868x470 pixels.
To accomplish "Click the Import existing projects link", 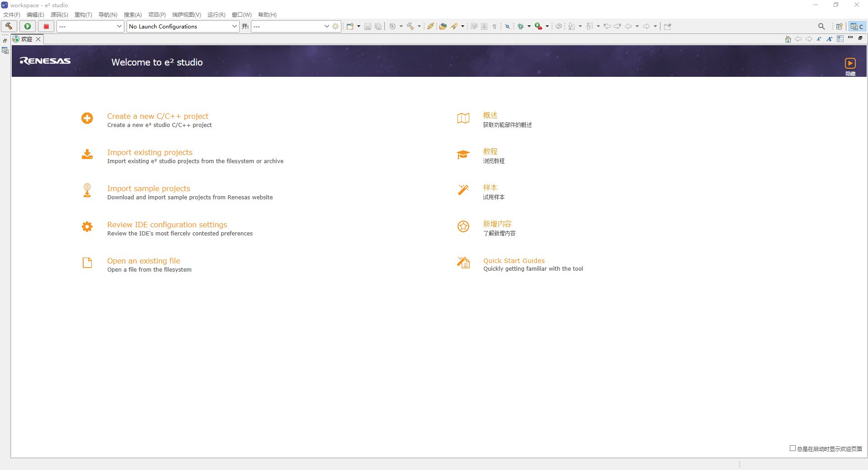I will click(150, 152).
